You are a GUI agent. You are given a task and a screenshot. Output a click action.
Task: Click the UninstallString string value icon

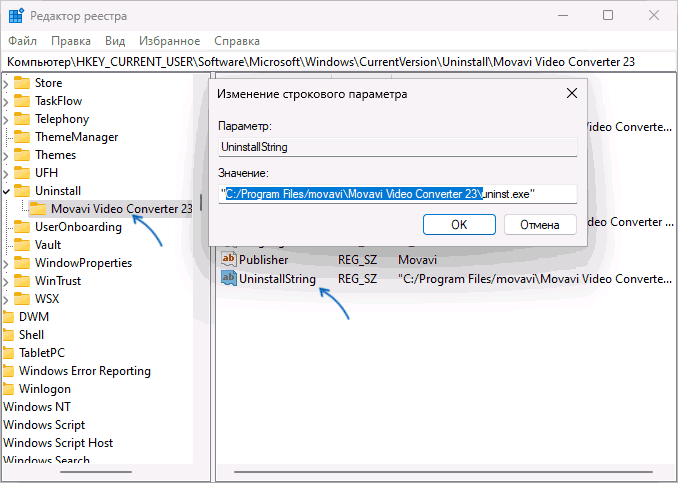[x=229, y=278]
